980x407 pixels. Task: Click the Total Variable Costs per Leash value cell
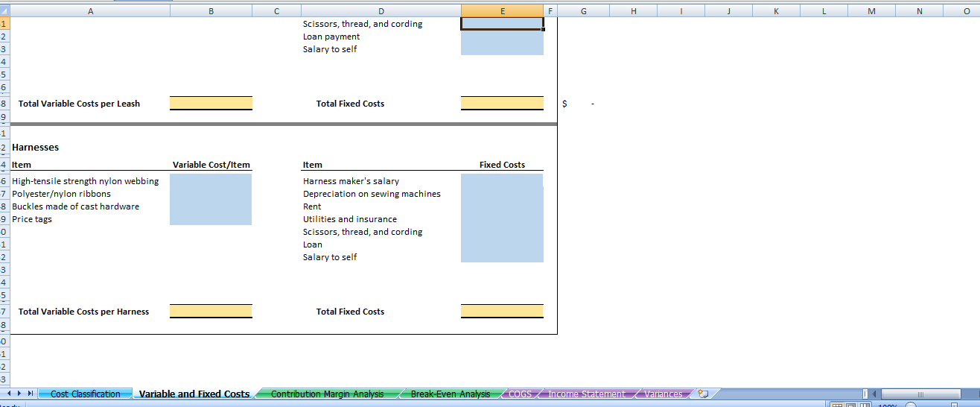point(211,103)
